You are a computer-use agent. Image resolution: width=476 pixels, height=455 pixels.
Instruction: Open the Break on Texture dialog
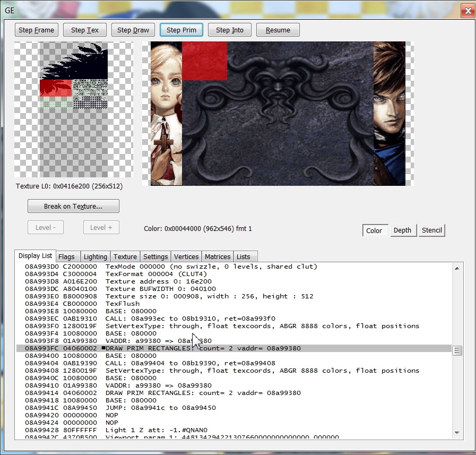coord(73,206)
